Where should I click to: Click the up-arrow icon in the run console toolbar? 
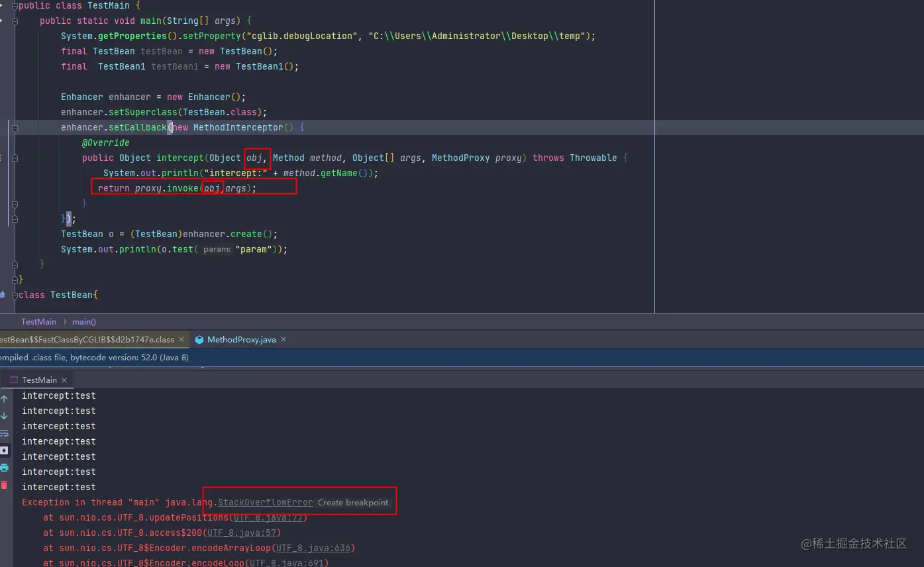click(4, 399)
